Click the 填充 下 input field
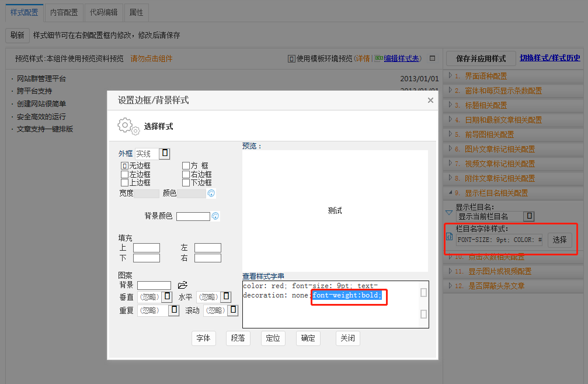This screenshot has height=384, width=588. tap(147, 258)
